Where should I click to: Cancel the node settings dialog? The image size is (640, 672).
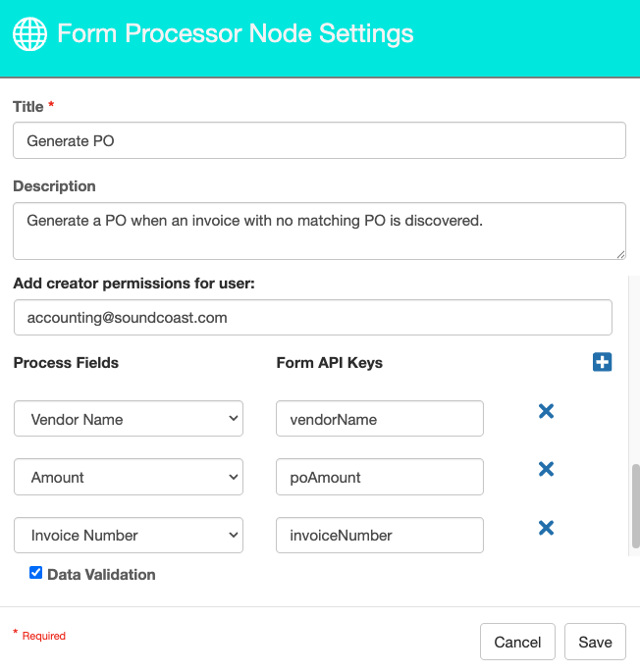tap(517, 643)
